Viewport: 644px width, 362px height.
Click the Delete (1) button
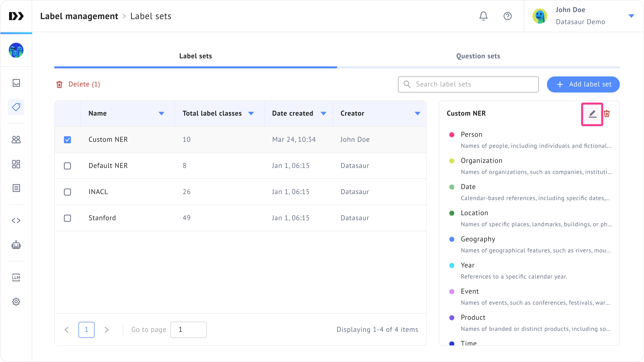78,84
